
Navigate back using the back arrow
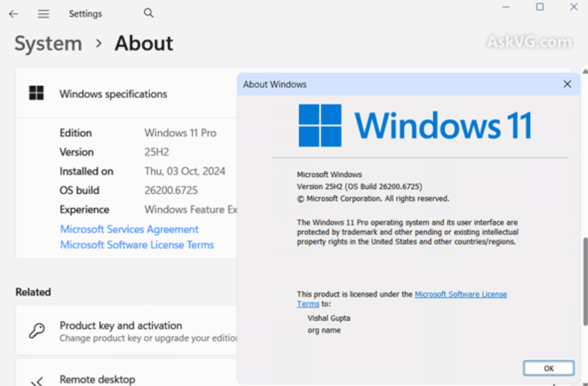13,13
